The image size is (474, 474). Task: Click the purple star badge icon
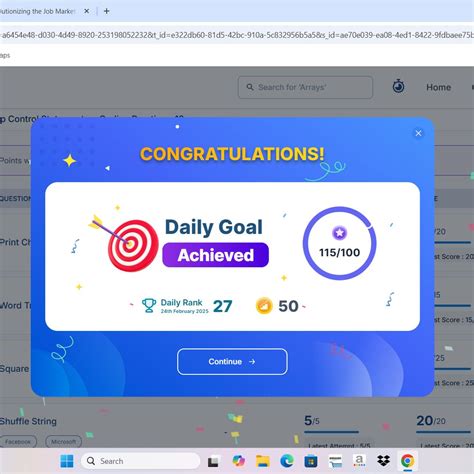tap(339, 233)
